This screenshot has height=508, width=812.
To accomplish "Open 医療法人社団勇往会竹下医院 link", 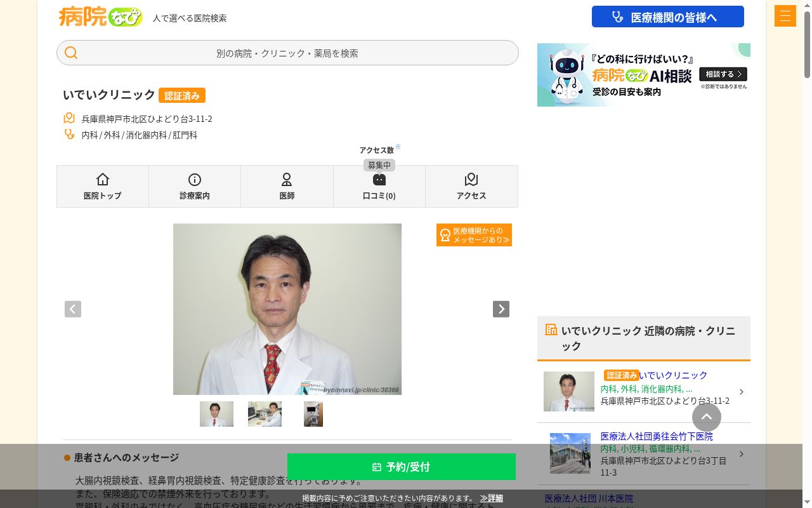I will (657, 436).
